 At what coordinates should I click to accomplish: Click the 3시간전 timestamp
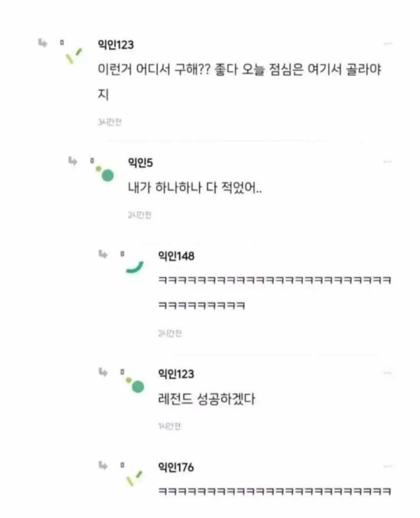click(110, 122)
